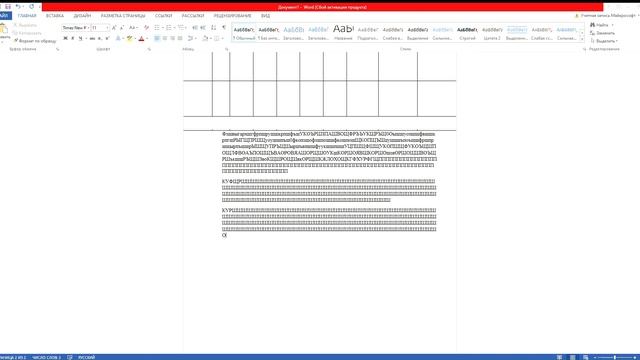The image size is (640, 360).
Task: Open line spacing options
Action: pyautogui.click(x=191, y=38)
